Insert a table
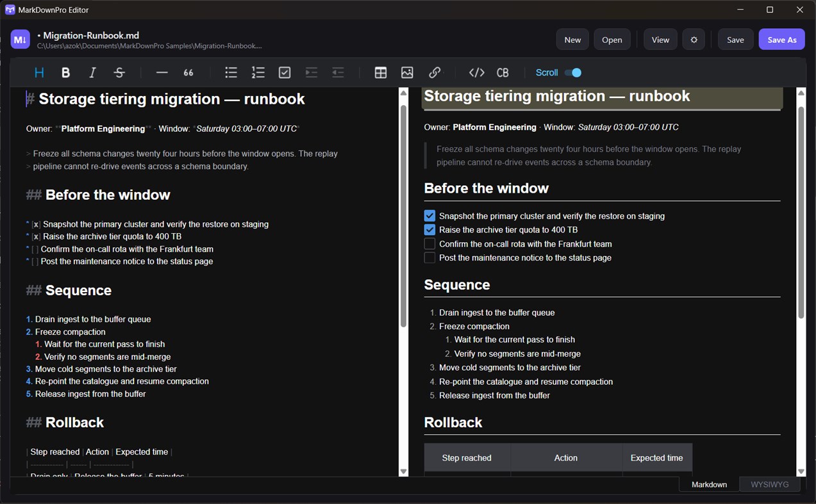 coord(381,72)
